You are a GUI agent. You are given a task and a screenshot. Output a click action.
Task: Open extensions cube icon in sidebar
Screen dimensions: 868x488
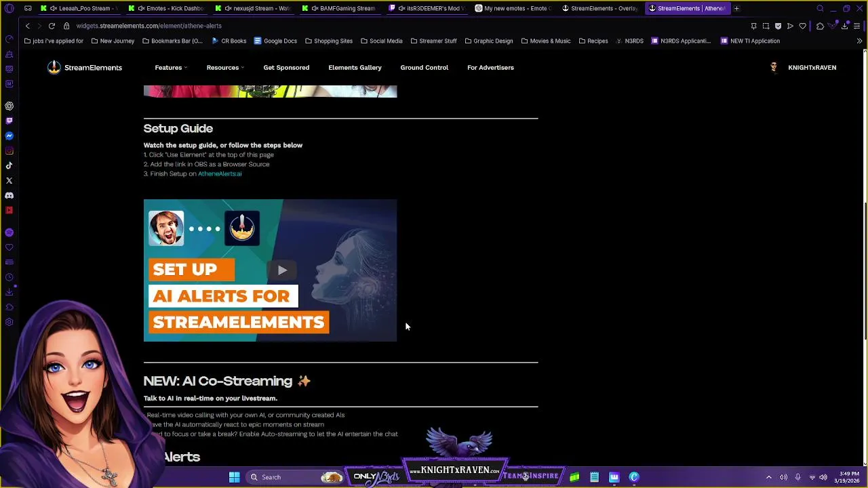(x=9, y=307)
